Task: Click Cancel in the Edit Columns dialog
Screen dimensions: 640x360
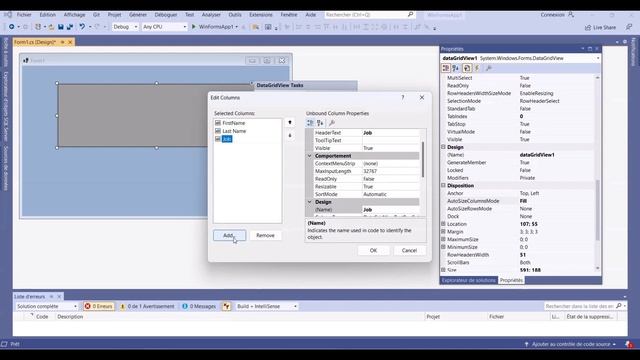Action: point(409,251)
